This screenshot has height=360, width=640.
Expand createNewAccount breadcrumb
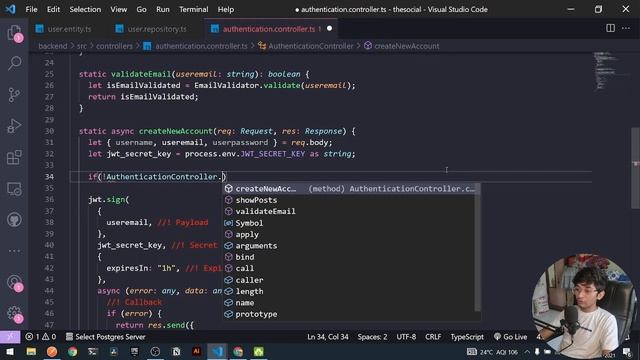coord(402,46)
